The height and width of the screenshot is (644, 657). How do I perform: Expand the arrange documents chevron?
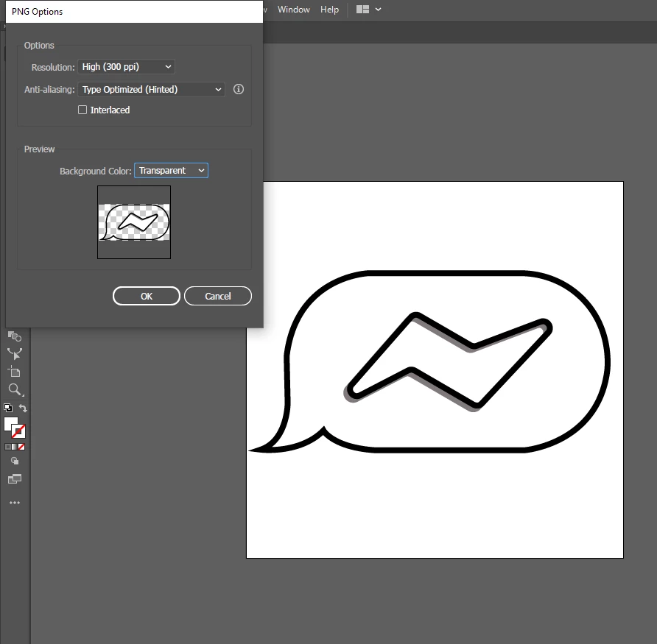(378, 10)
